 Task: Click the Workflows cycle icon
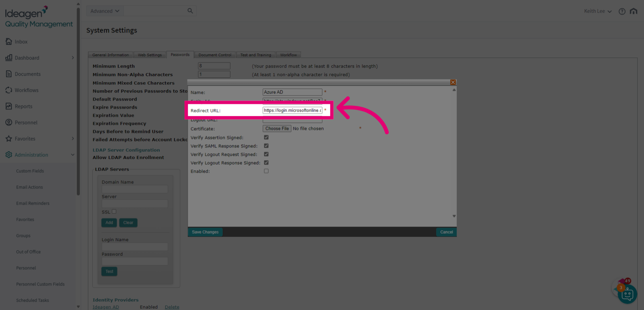(9, 90)
